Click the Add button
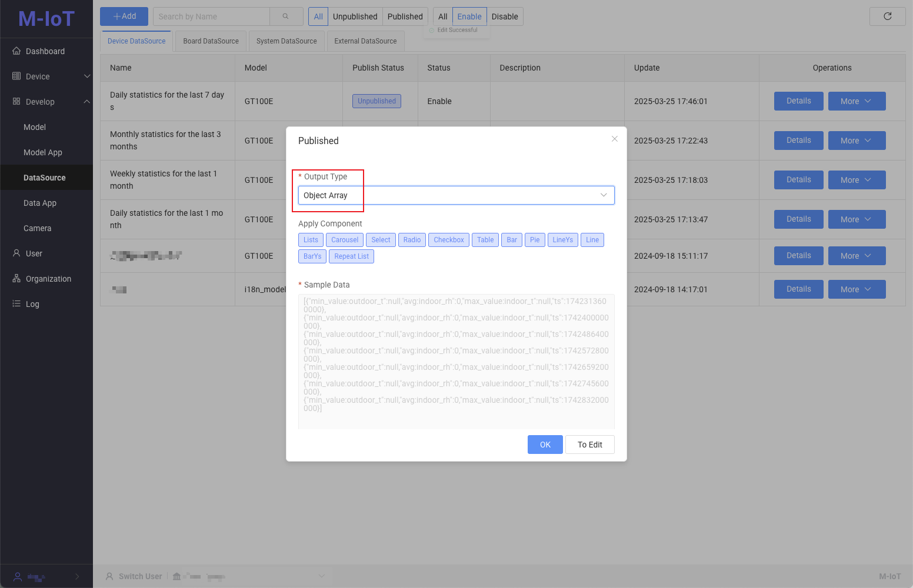 [x=124, y=16]
